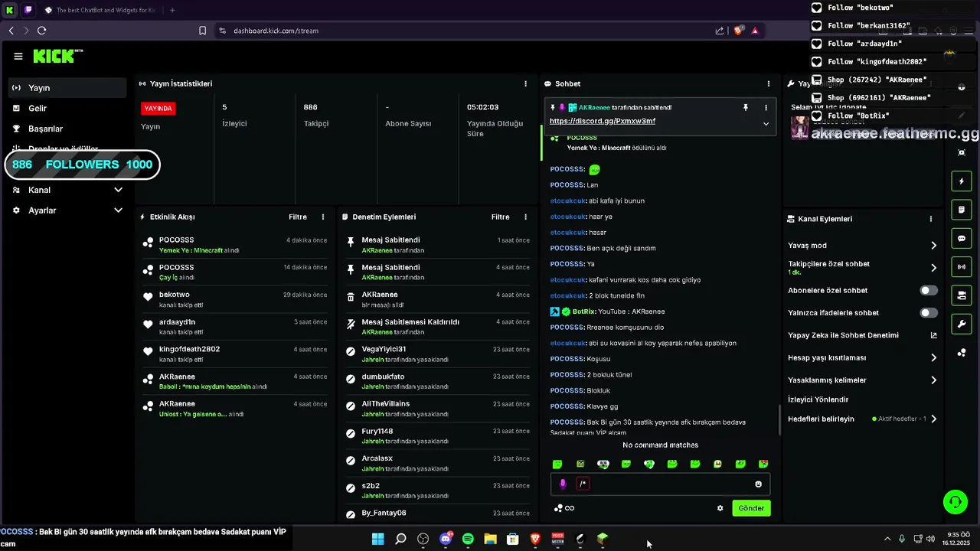Click the Brave shields icon in address bar
980x551 pixels.
tap(738, 31)
